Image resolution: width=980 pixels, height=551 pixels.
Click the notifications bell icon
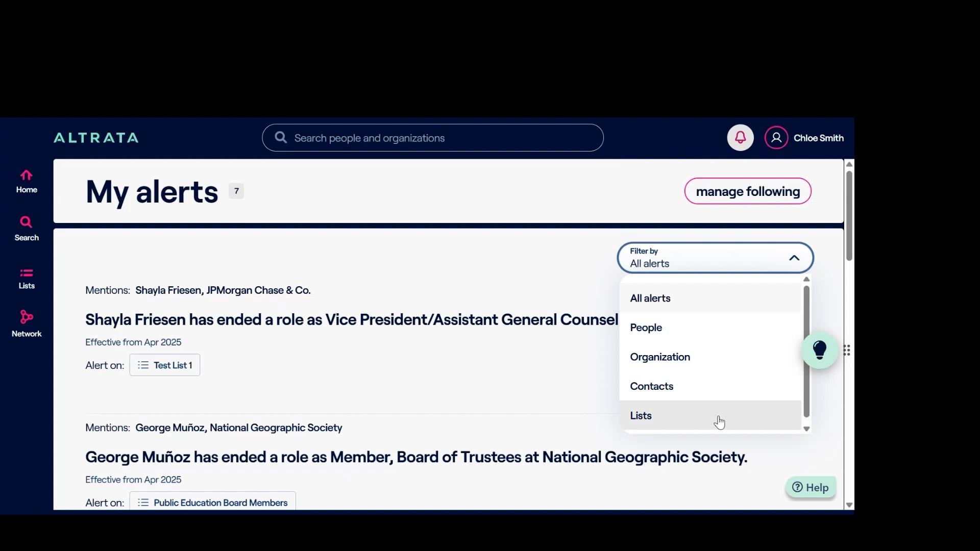pos(740,138)
